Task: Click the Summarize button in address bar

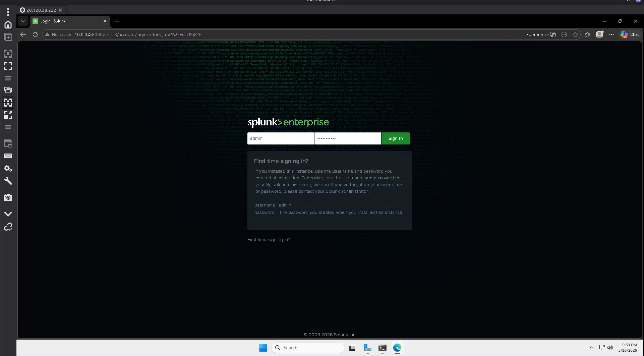Action: (541, 35)
